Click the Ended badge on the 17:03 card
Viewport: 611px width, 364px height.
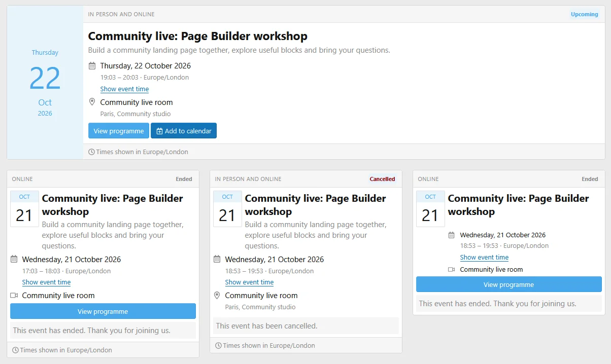pyautogui.click(x=184, y=179)
